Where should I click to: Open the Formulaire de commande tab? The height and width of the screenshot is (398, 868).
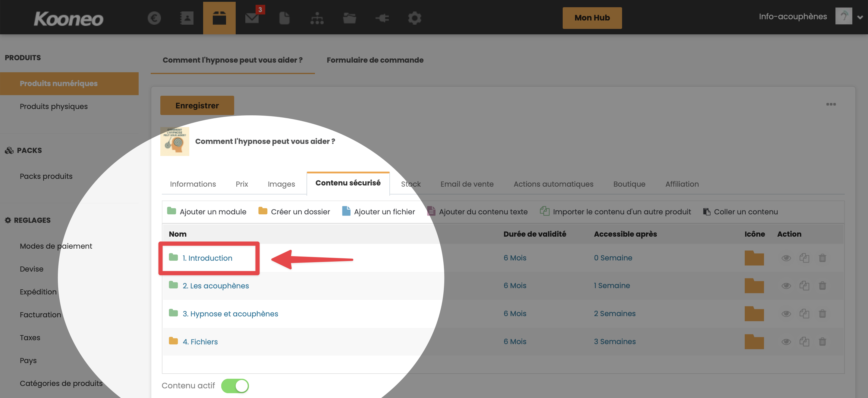click(x=375, y=60)
